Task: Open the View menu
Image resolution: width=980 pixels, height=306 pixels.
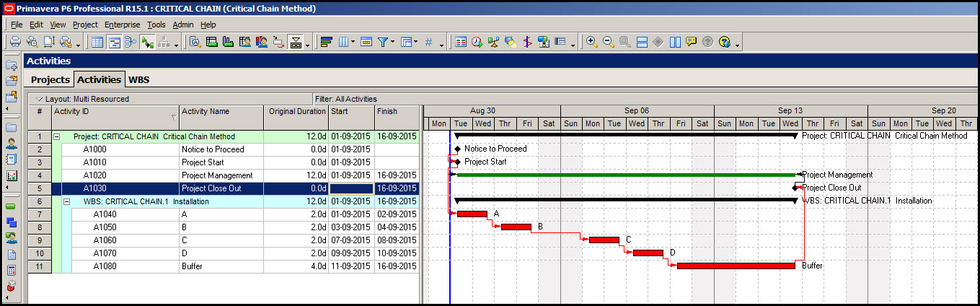Action: pyautogui.click(x=58, y=25)
